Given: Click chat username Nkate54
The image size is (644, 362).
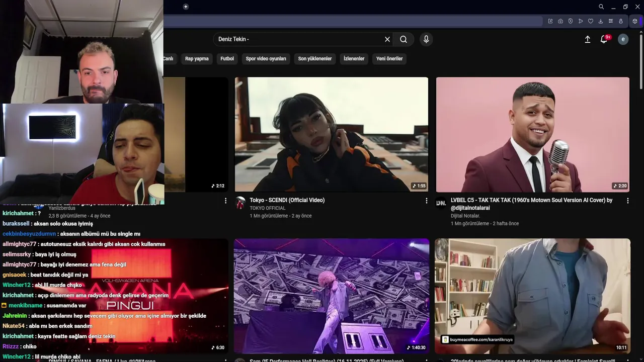Looking at the screenshot, I should [x=13, y=326].
